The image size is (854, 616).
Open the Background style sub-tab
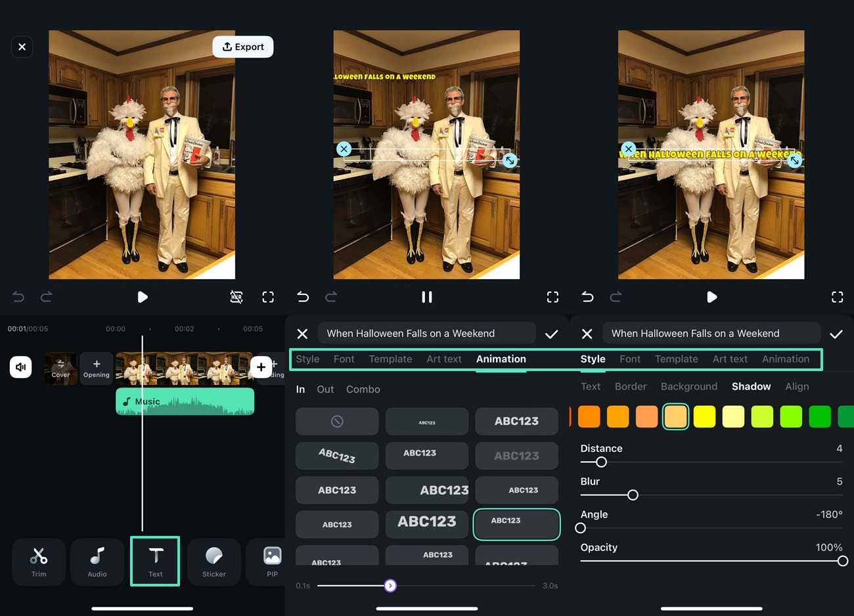(x=689, y=386)
